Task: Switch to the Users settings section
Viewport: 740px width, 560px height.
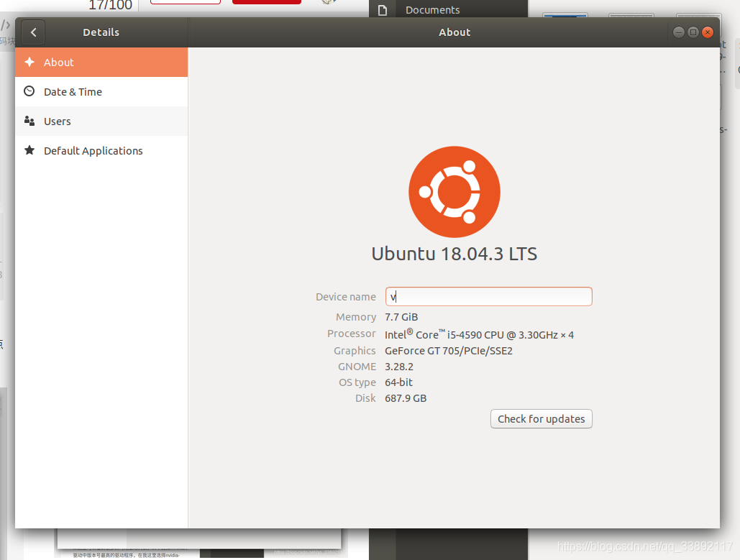Action: coord(57,121)
